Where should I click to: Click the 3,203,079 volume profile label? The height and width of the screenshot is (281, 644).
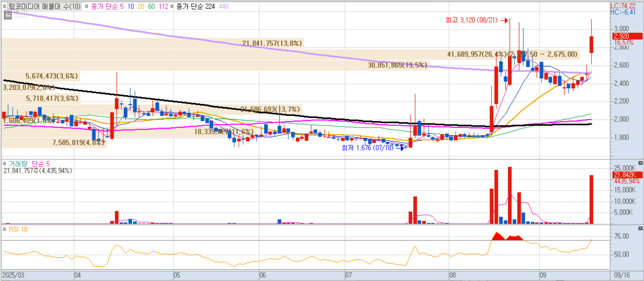(x=29, y=87)
